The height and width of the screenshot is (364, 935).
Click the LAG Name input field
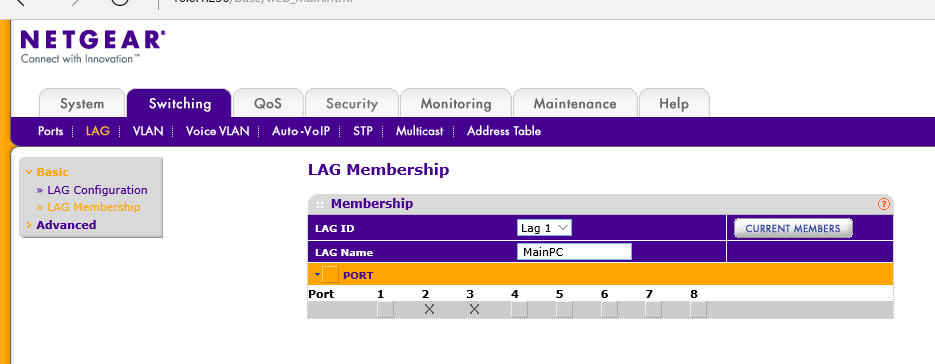click(574, 252)
